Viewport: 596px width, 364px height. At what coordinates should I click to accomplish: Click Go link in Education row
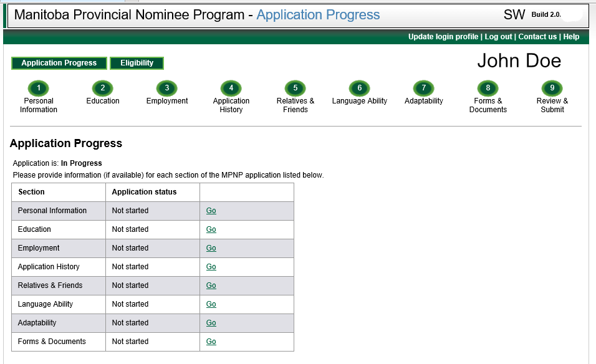211,229
